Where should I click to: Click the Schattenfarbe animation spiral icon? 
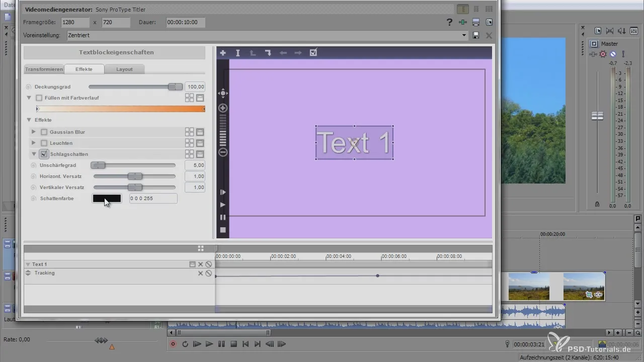pyautogui.click(x=34, y=199)
